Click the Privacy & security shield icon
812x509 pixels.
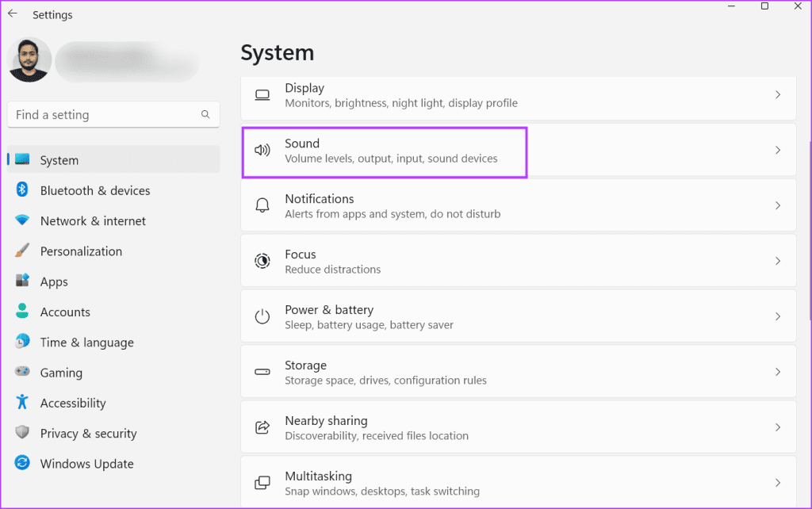[22, 434]
